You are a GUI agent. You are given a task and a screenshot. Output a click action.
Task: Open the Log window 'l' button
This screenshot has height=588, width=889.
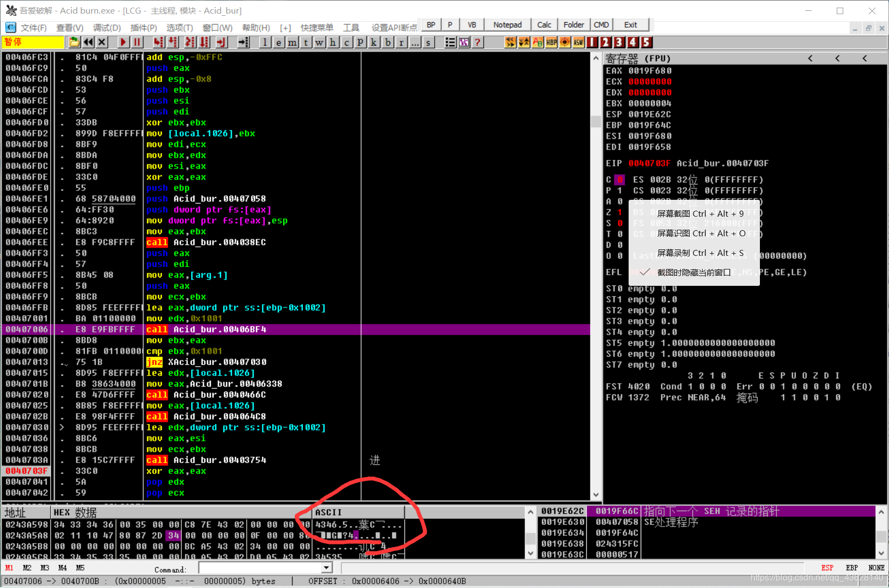[x=265, y=42]
